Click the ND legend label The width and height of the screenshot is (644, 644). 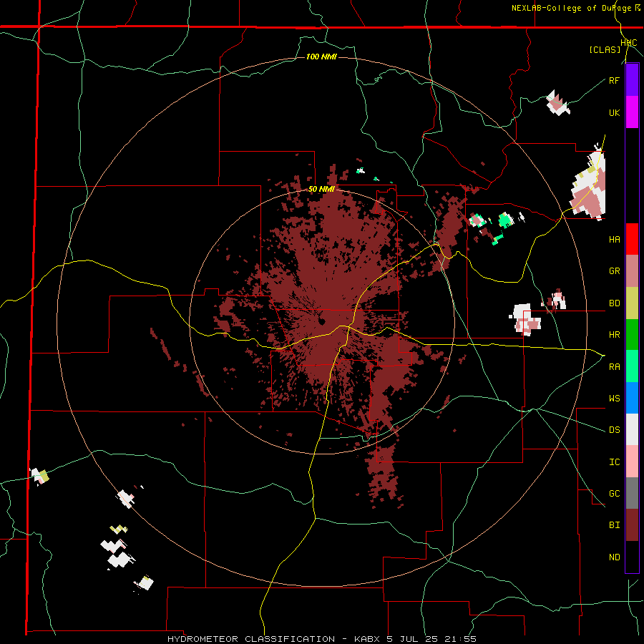pyautogui.click(x=614, y=557)
